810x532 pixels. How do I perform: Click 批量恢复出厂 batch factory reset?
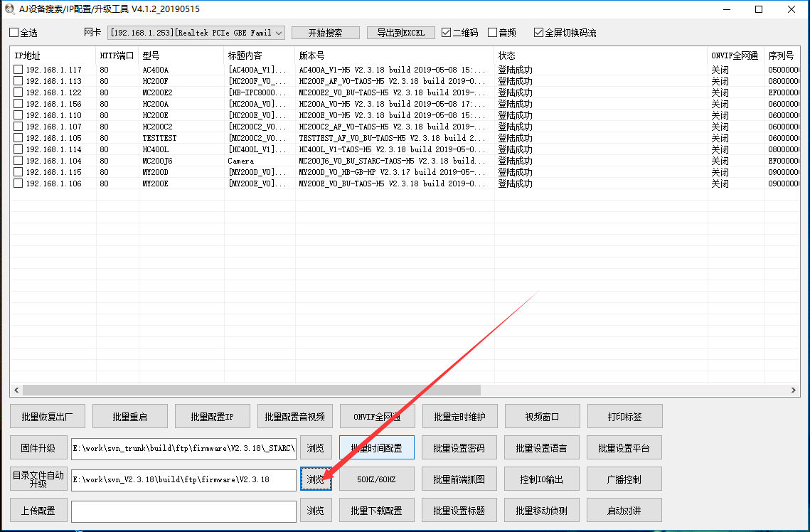(x=47, y=415)
